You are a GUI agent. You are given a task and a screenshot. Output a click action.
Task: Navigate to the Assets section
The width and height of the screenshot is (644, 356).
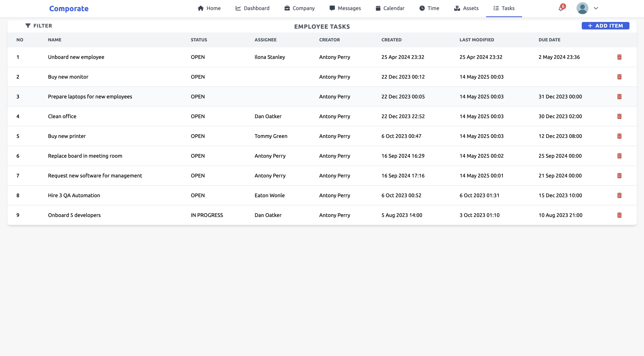pyautogui.click(x=466, y=8)
